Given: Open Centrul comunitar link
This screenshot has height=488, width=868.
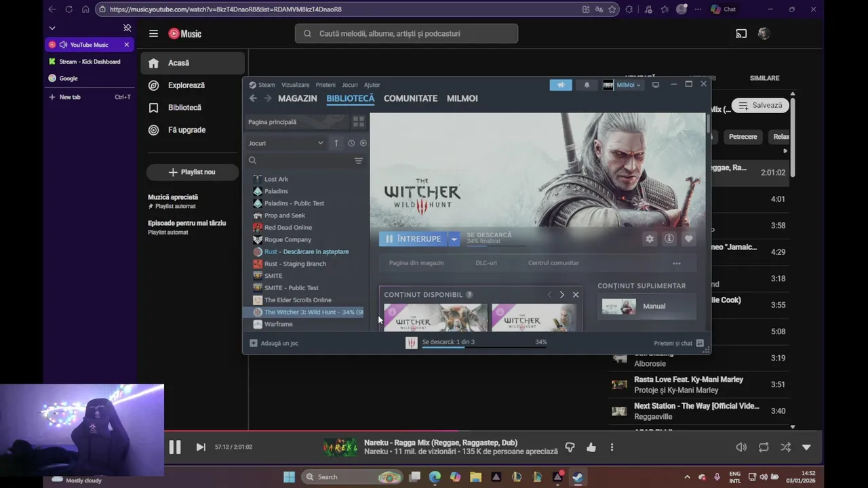Looking at the screenshot, I should [x=553, y=263].
